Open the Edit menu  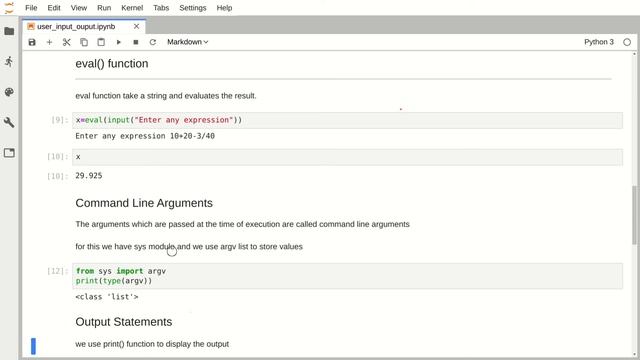(x=53, y=8)
